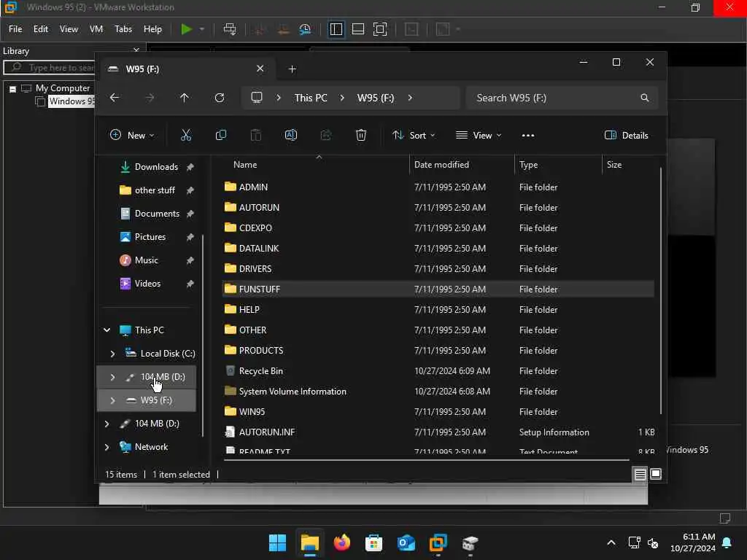Click the Windows Start button
This screenshot has height=560, width=747.
[278, 542]
